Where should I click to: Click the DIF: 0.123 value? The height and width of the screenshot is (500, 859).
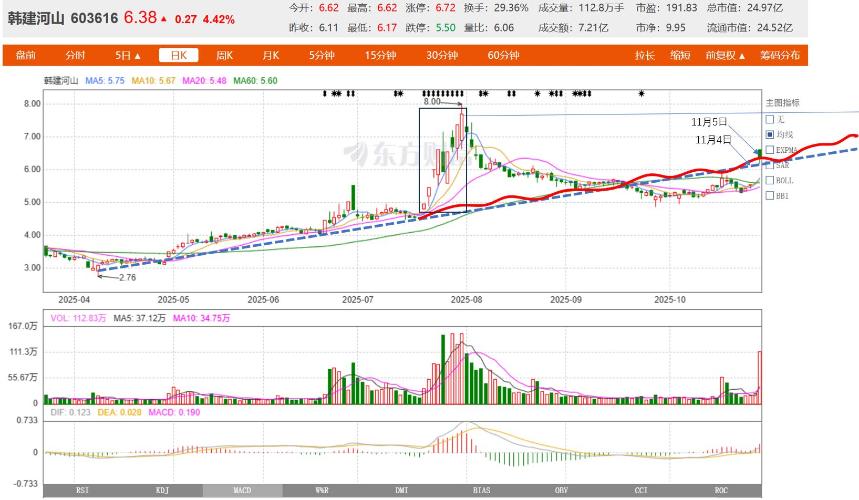point(71,412)
